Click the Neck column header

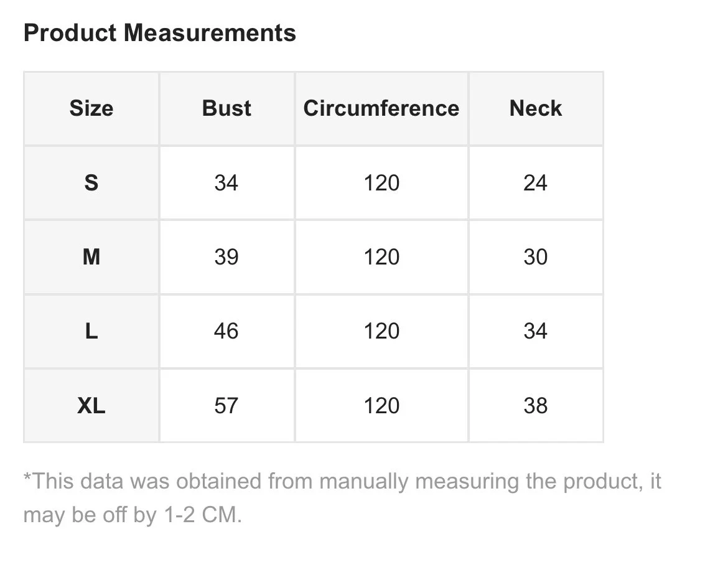pos(535,108)
